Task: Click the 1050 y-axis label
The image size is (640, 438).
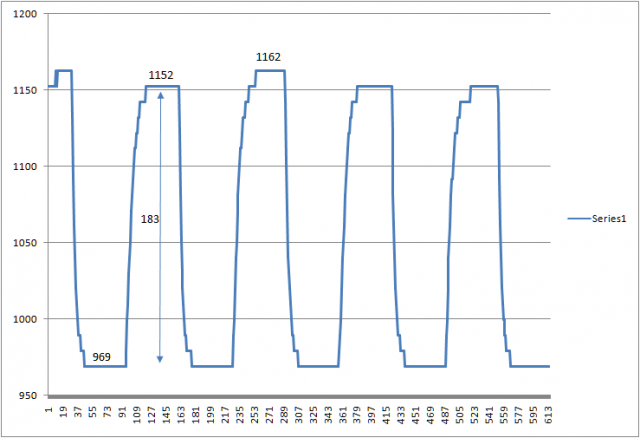Action: pyautogui.click(x=26, y=243)
